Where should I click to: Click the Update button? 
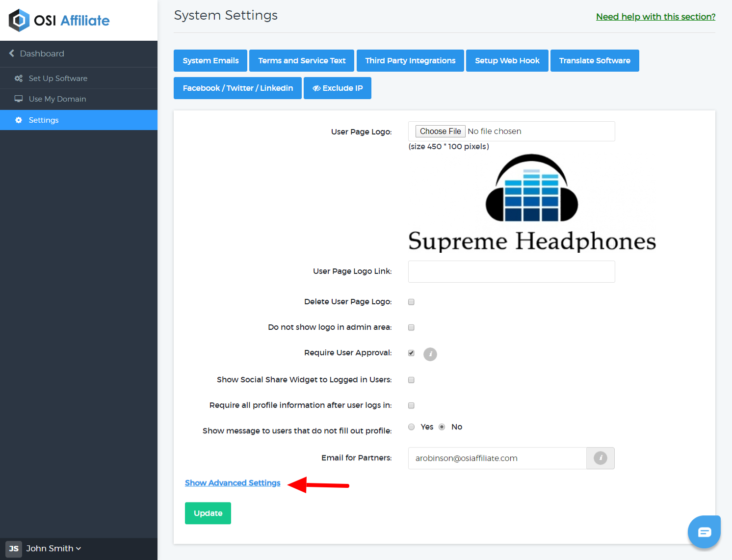(208, 513)
